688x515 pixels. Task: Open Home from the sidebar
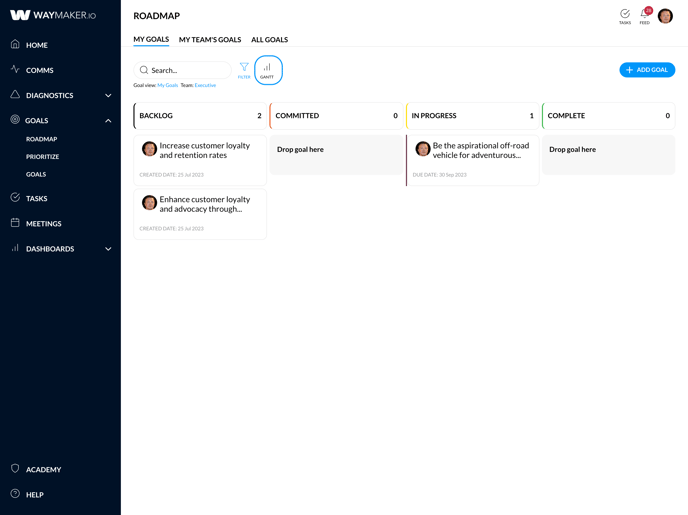(36, 45)
